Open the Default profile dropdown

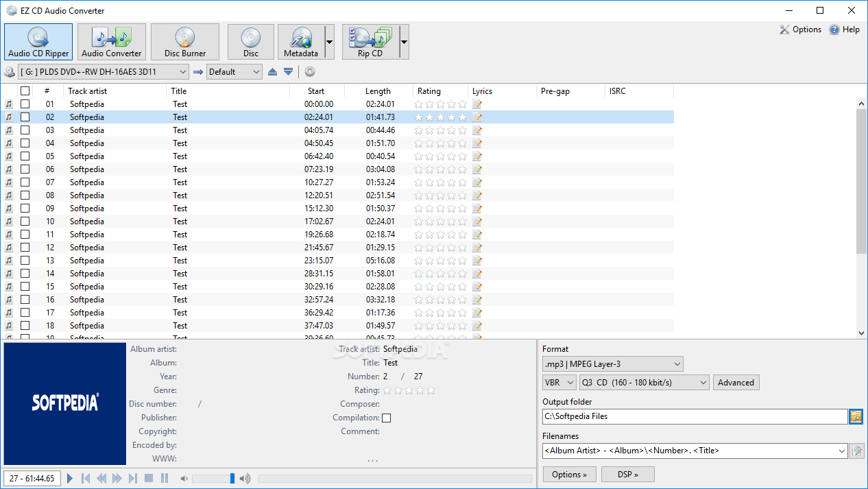(x=234, y=71)
